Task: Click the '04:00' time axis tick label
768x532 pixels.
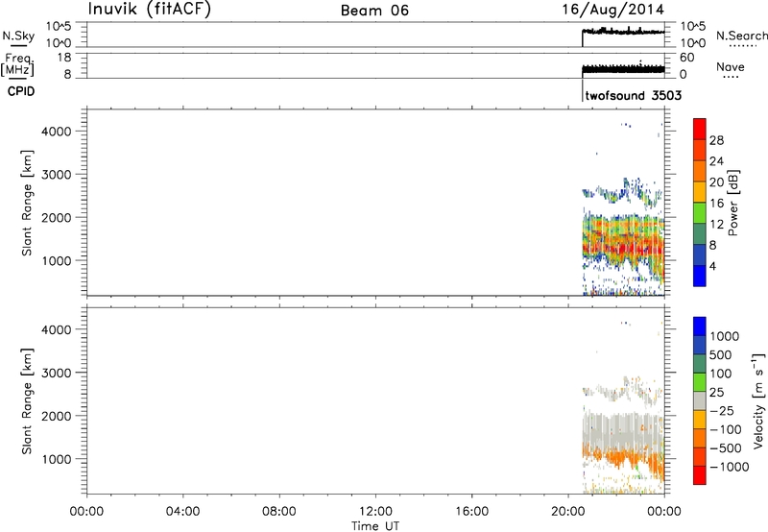Action: (182, 512)
